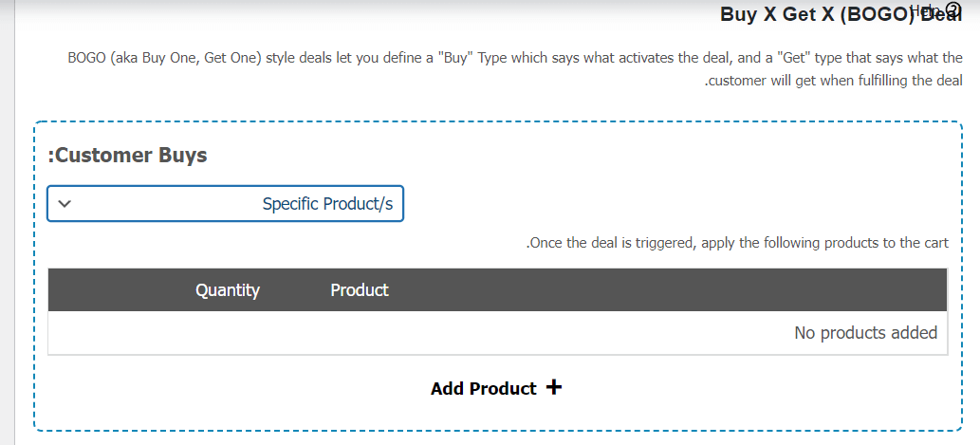980x445 pixels.
Task: Expand the chevron arrow in Customer Buys selector
Action: (x=65, y=204)
